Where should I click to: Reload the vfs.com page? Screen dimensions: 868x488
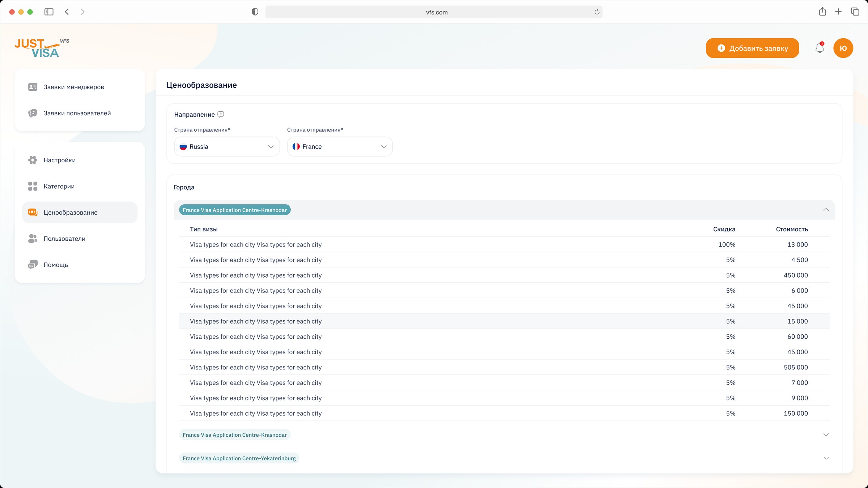(x=597, y=12)
